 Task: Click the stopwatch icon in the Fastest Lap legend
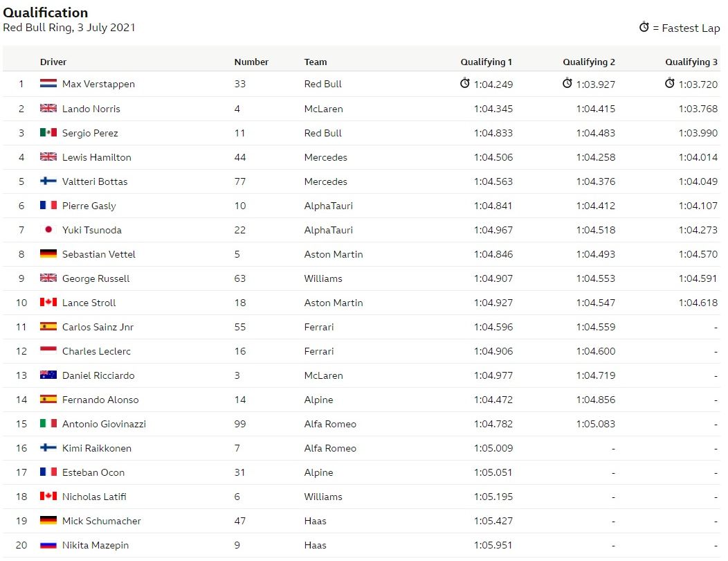(x=644, y=27)
